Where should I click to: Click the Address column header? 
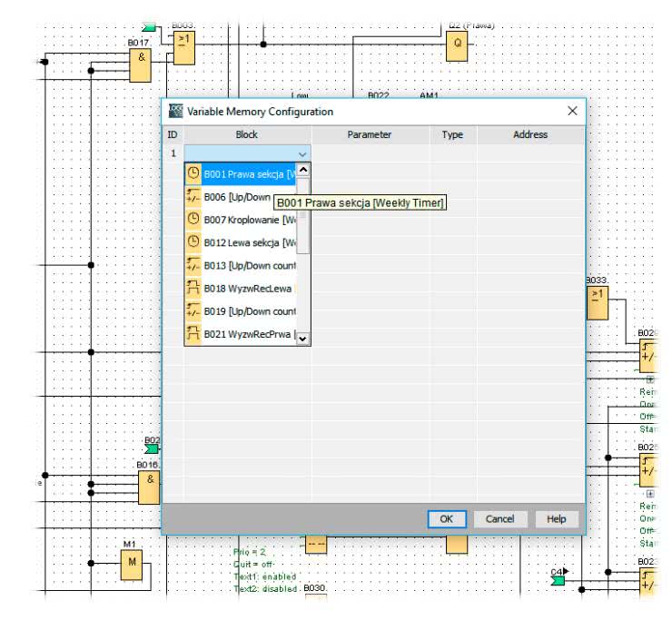pos(529,134)
